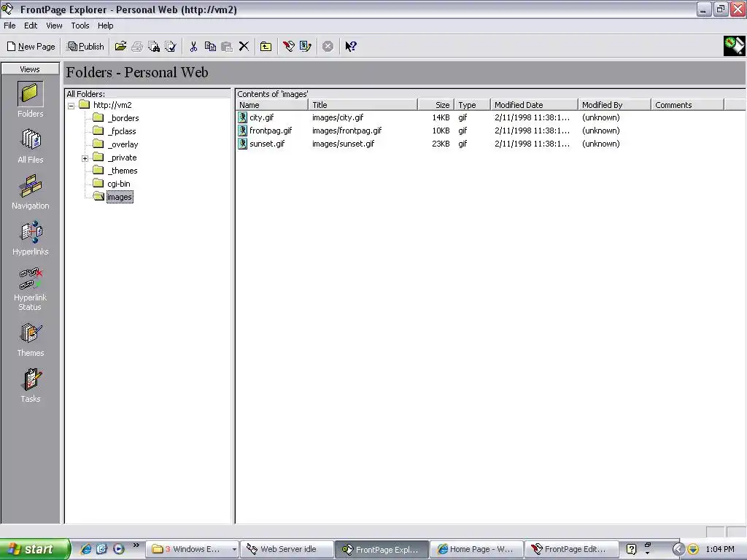Show FrontPage Editor via toolbar icon

289,46
